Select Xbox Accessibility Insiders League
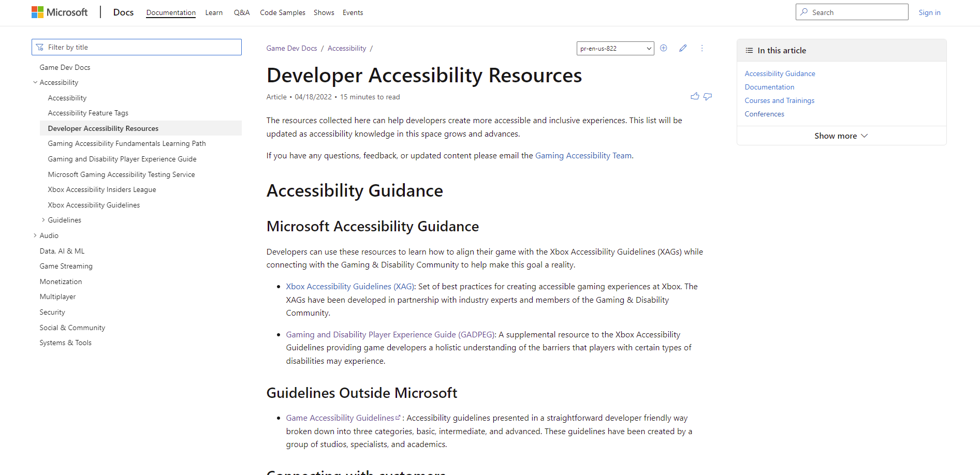The image size is (980, 475). (102, 190)
